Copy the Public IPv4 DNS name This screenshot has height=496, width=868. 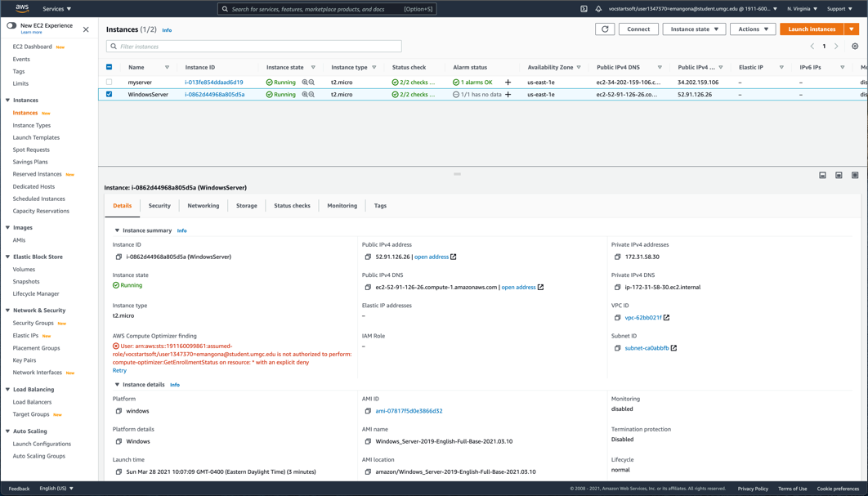point(368,288)
